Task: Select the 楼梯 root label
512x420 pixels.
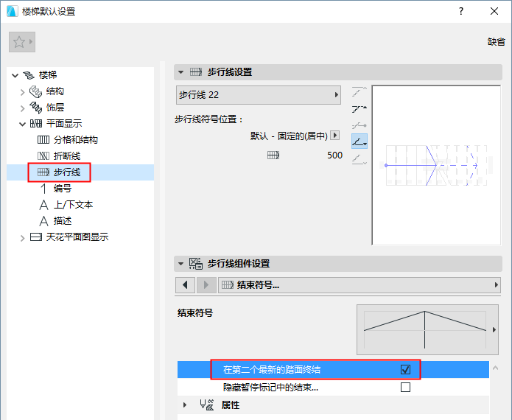Action: (x=48, y=75)
